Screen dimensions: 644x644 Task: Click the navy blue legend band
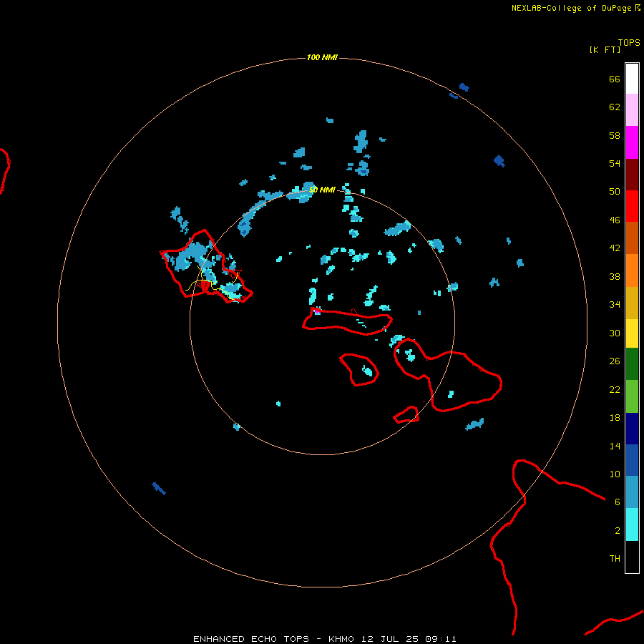[x=632, y=429]
